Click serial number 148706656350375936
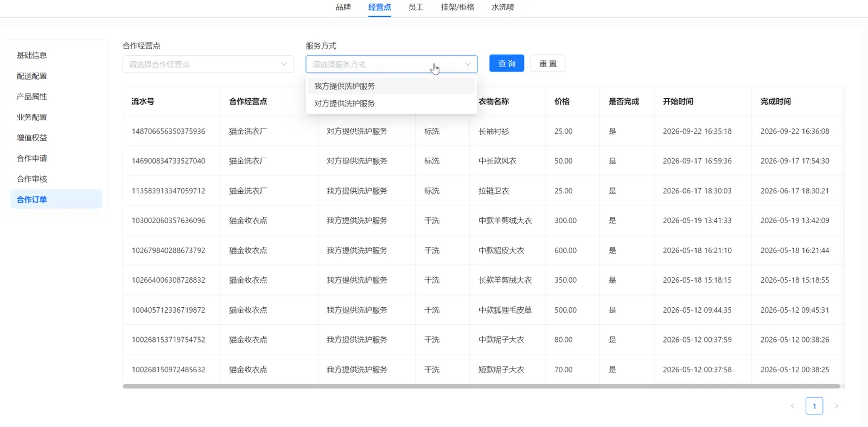 (169, 131)
